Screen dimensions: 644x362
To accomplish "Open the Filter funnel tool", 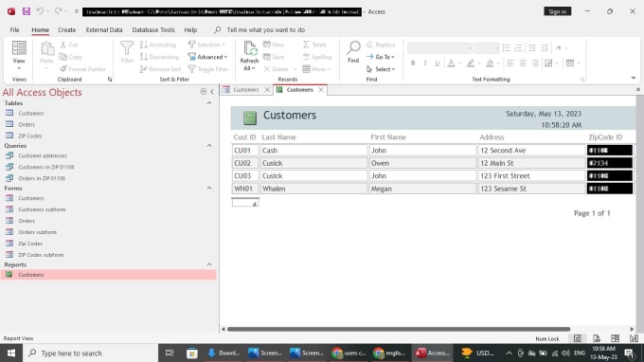I will click(x=127, y=52).
